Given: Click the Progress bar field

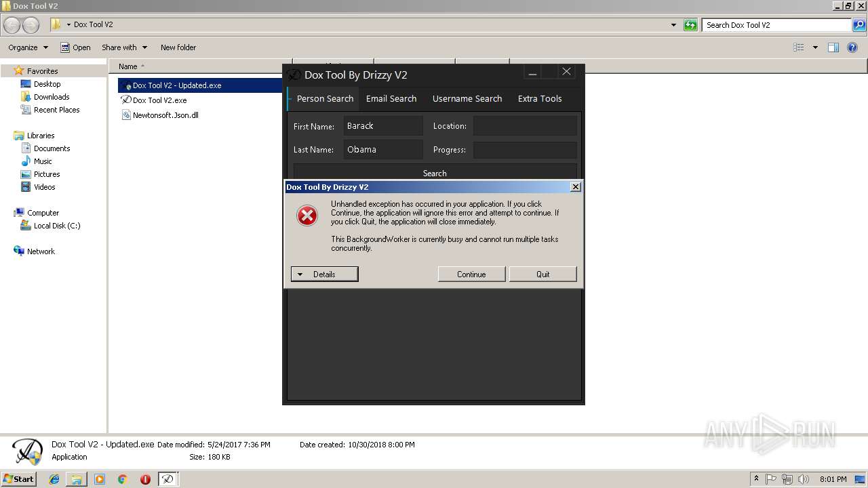Looking at the screenshot, I should point(525,150).
